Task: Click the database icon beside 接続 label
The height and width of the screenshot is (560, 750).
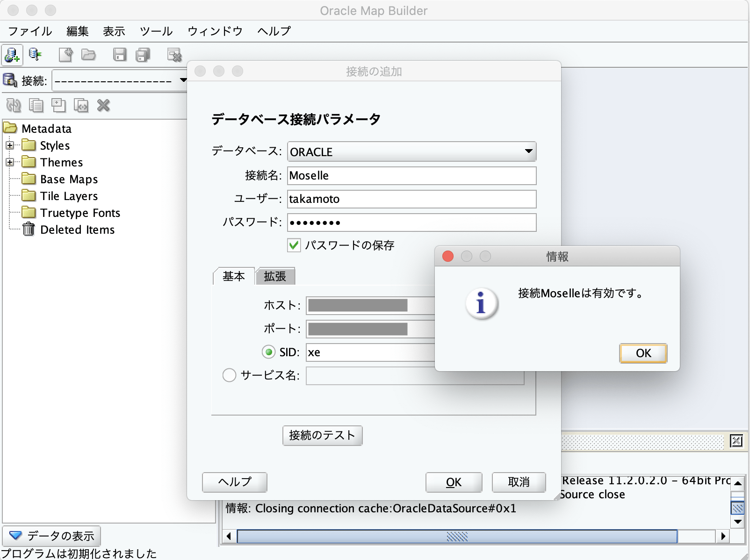Action: pyautogui.click(x=10, y=80)
